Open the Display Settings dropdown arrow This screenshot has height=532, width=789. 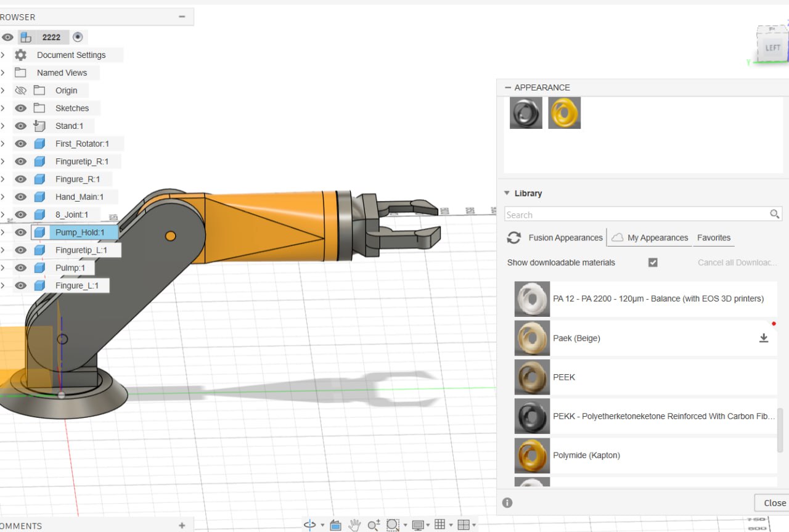[x=428, y=526]
